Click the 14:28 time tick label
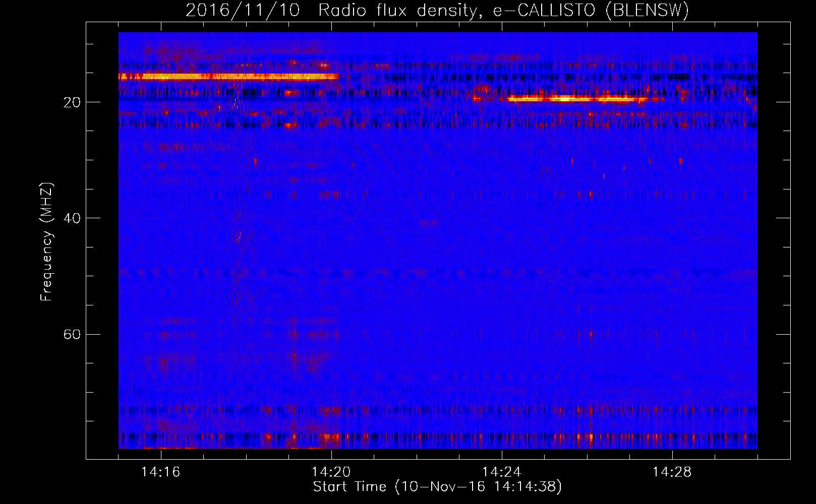The width and height of the screenshot is (816, 504). [672, 472]
